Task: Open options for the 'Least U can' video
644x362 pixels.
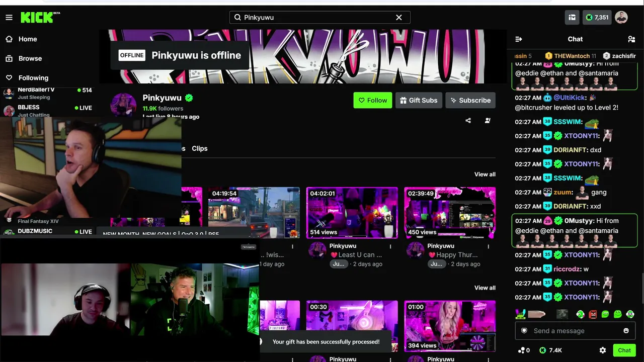Action: (390, 246)
